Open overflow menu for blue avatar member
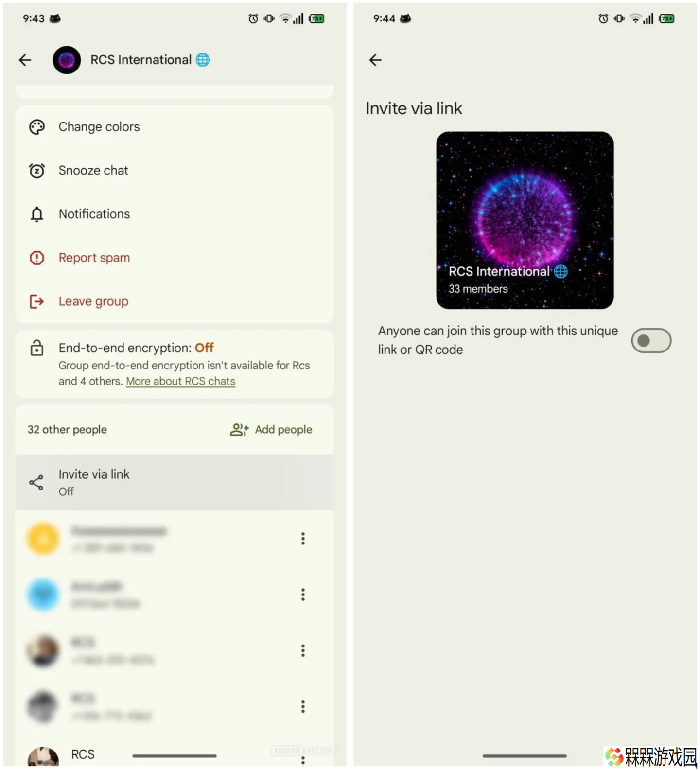Image resolution: width=700 pixels, height=770 pixels. click(x=303, y=595)
